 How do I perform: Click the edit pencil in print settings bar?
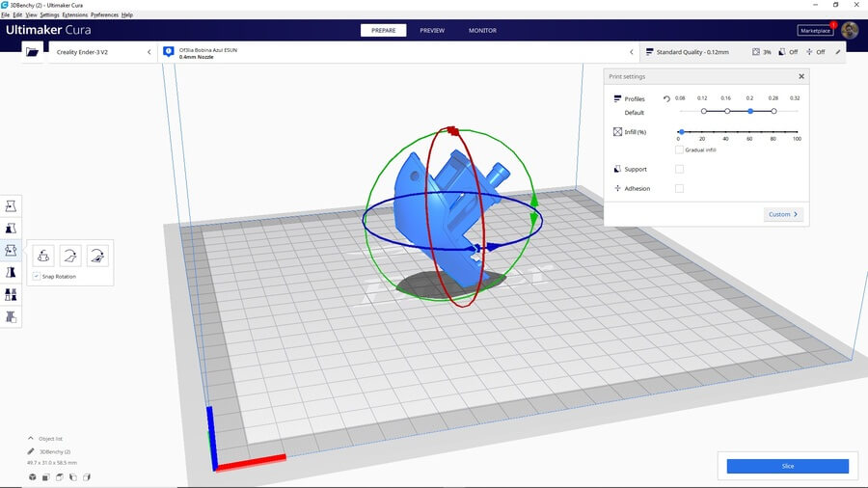(x=837, y=52)
